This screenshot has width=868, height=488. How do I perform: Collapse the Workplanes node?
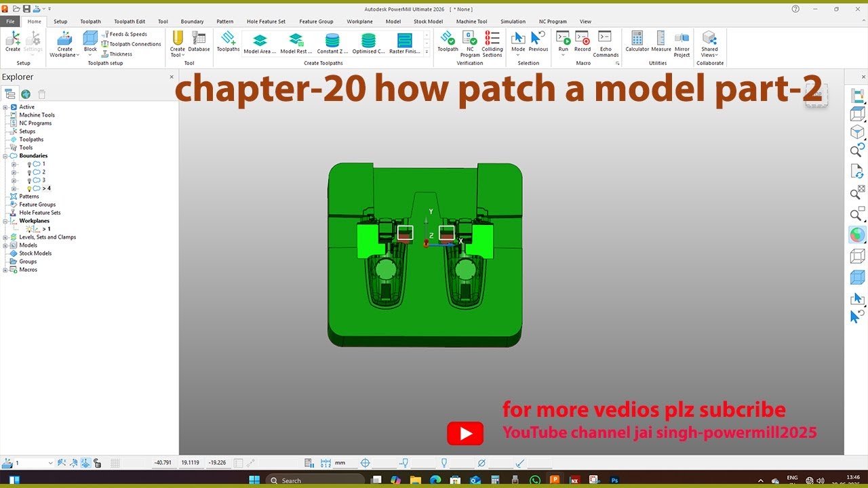coord(5,221)
